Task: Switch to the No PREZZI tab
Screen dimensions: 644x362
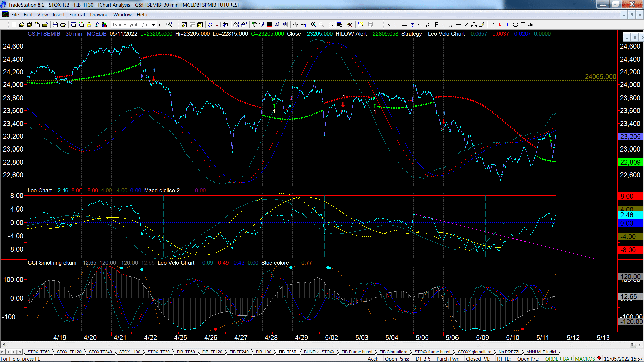Action: coord(509,352)
